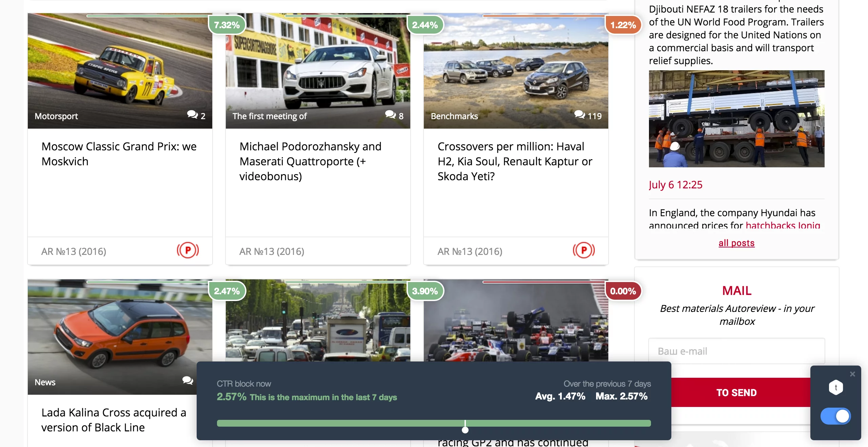The image size is (868, 447).
Task: Click the comment count 119
Action: tap(594, 116)
